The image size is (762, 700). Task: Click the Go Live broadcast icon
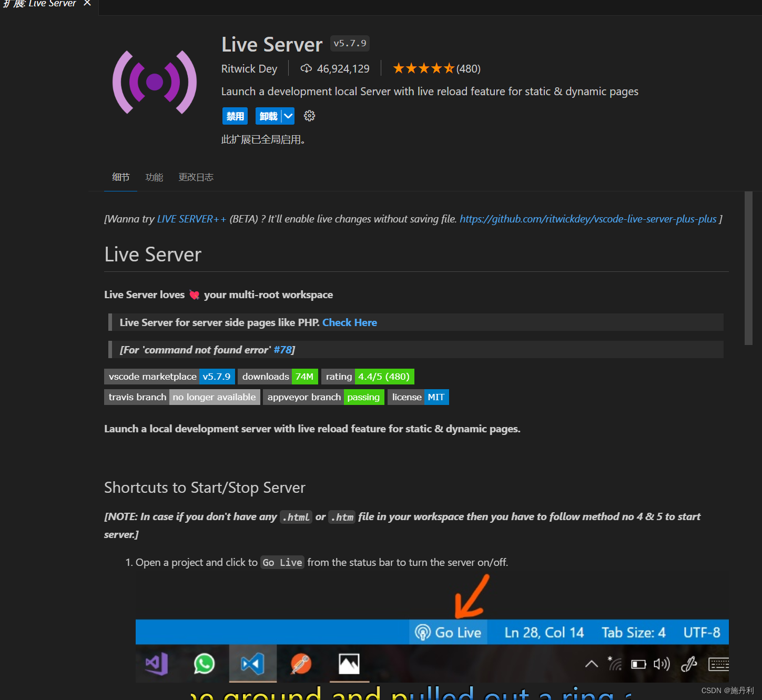[x=423, y=632]
